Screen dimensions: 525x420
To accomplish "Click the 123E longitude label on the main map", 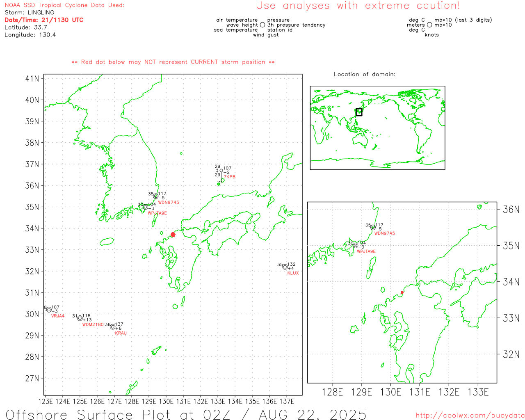I will coord(46,402).
